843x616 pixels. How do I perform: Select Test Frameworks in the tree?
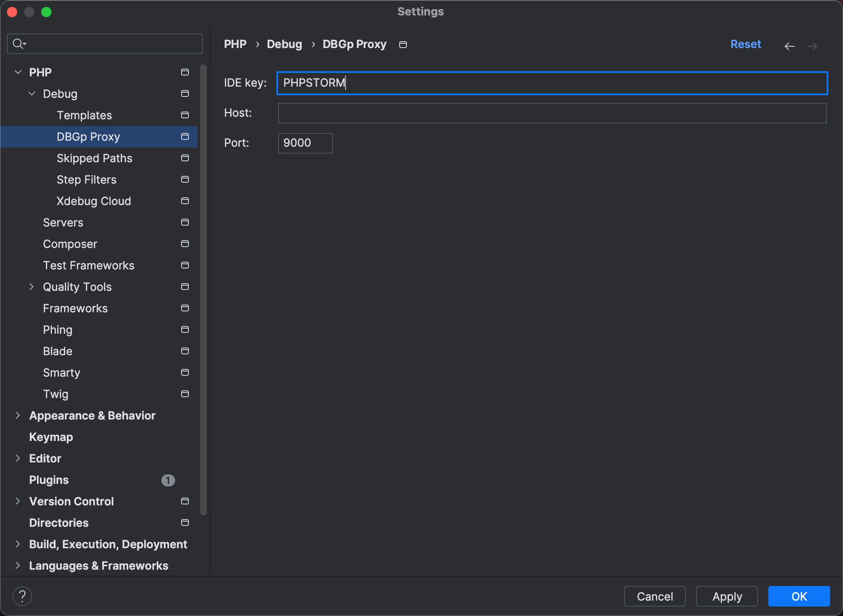tap(89, 265)
